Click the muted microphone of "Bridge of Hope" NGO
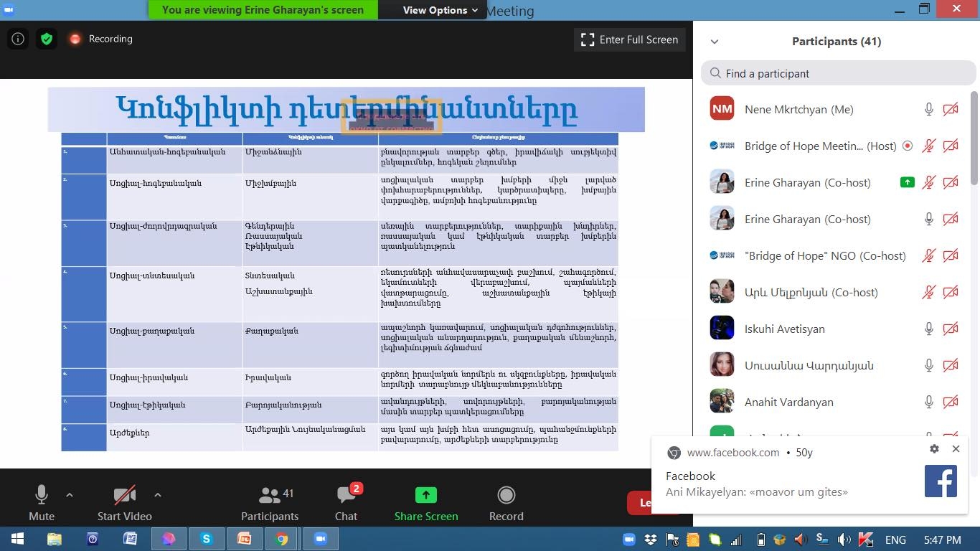This screenshot has width=980, height=551. click(929, 255)
